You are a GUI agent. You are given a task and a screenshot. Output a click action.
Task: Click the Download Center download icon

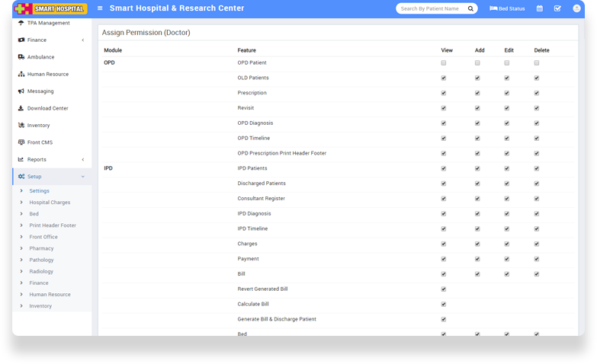click(x=21, y=108)
